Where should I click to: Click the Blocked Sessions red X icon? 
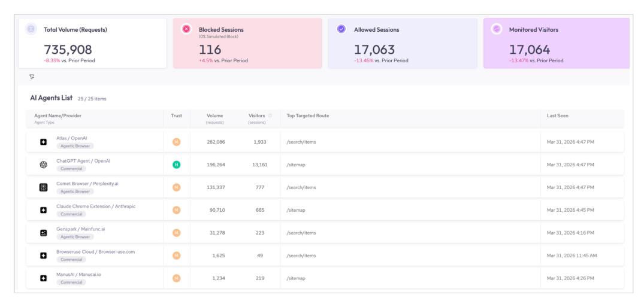point(186,29)
